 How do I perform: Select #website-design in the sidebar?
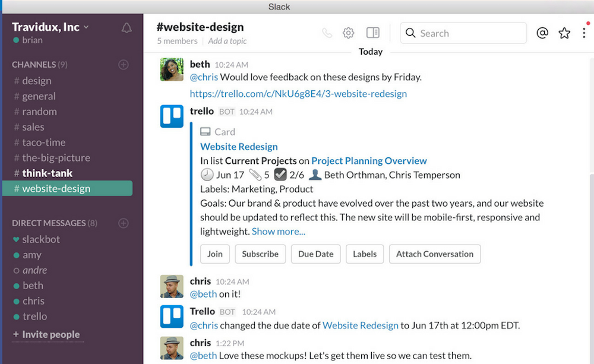pyautogui.click(x=68, y=188)
